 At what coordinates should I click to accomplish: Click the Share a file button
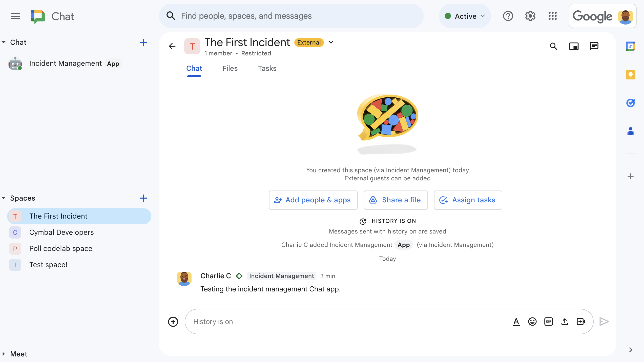396,200
